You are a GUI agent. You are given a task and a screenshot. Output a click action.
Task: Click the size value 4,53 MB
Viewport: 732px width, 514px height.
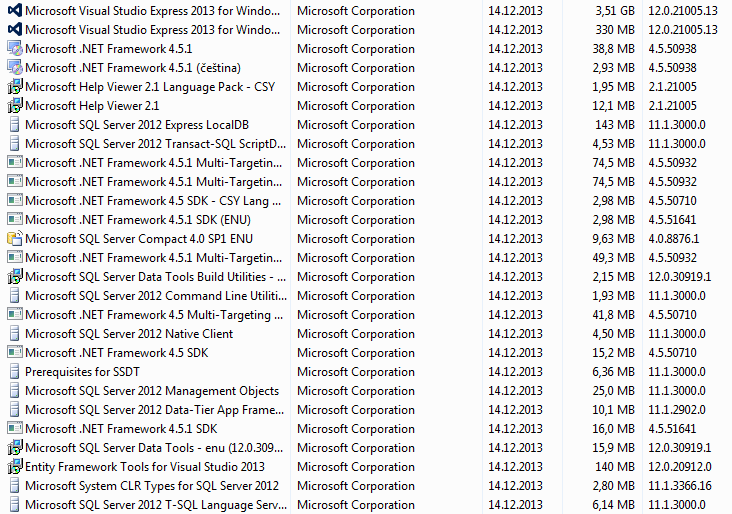[613, 144]
